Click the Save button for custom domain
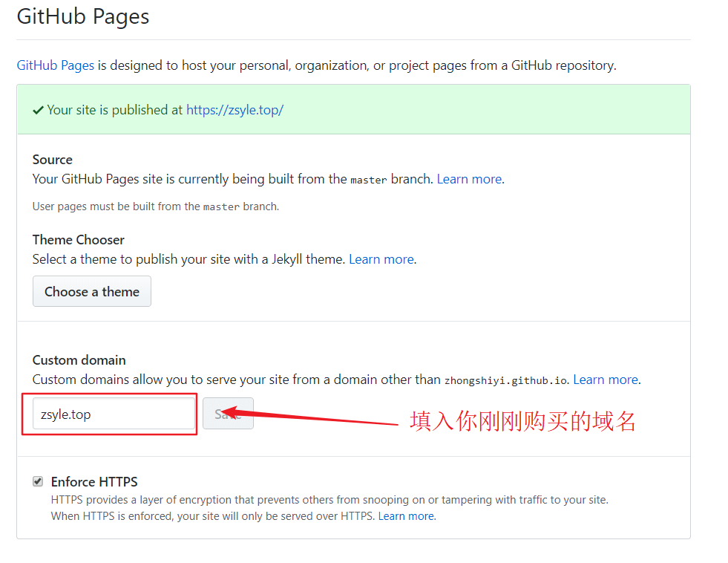Image resolution: width=728 pixels, height=563 pixels. pos(228,414)
